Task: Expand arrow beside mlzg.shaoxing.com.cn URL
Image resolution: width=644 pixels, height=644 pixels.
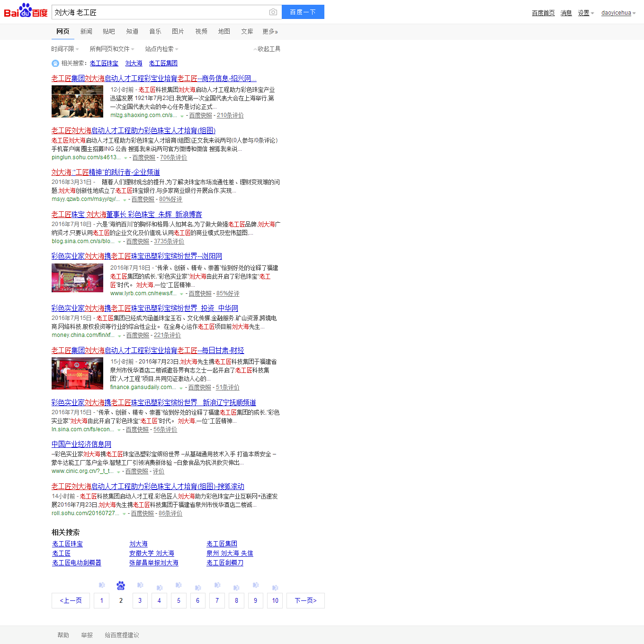Action: [182, 116]
